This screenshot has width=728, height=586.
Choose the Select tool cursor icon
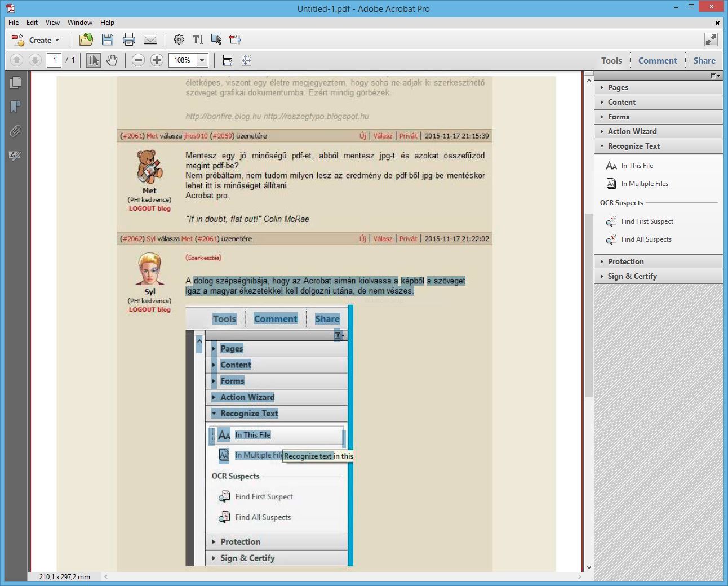[x=94, y=60]
